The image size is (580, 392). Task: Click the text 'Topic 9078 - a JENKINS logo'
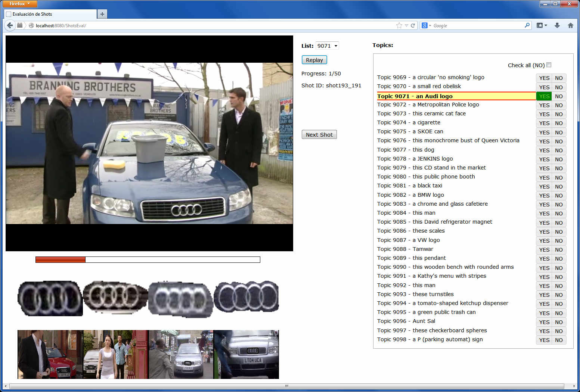point(415,159)
